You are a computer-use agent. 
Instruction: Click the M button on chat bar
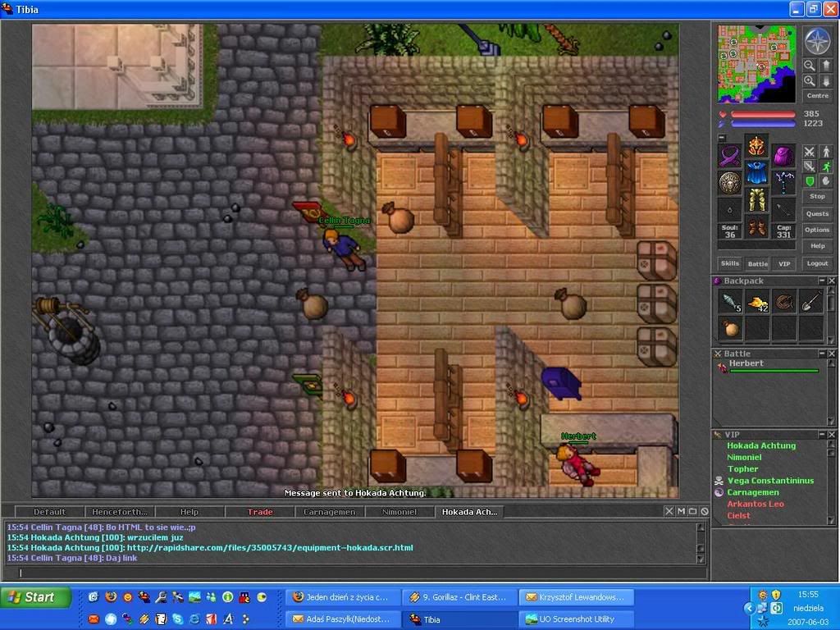click(x=681, y=512)
